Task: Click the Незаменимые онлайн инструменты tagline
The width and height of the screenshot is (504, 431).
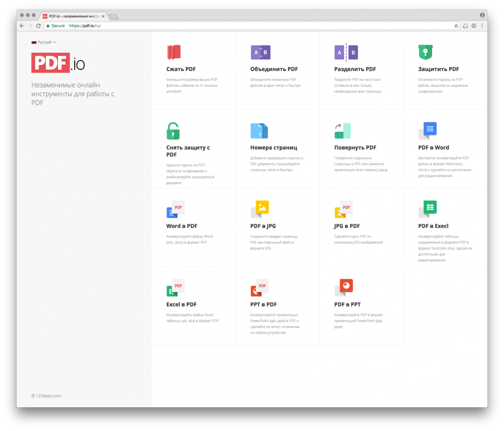Action: point(73,94)
